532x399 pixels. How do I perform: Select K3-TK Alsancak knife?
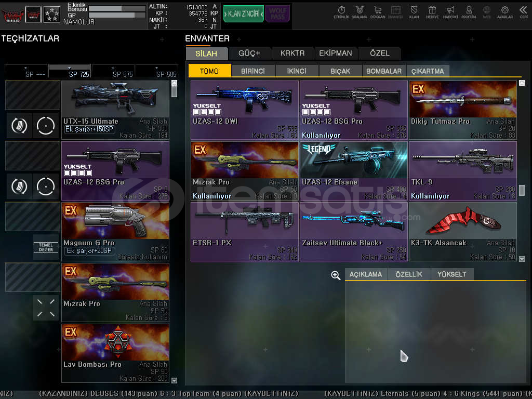pos(463,232)
